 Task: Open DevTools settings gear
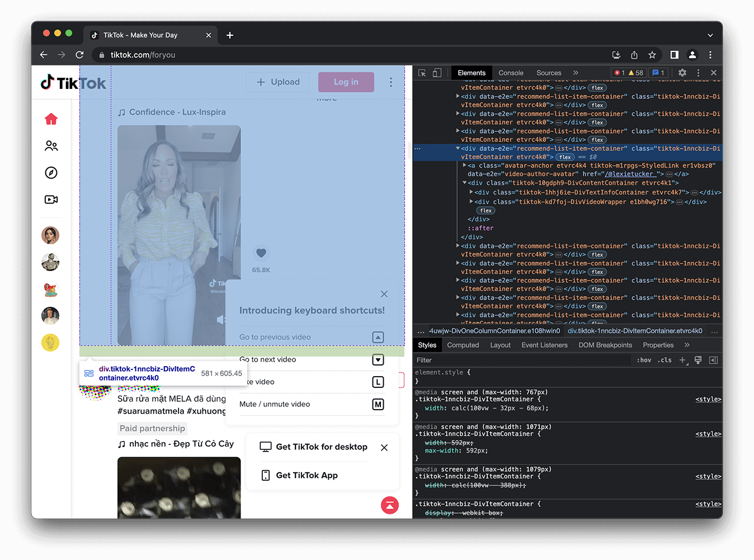(682, 73)
